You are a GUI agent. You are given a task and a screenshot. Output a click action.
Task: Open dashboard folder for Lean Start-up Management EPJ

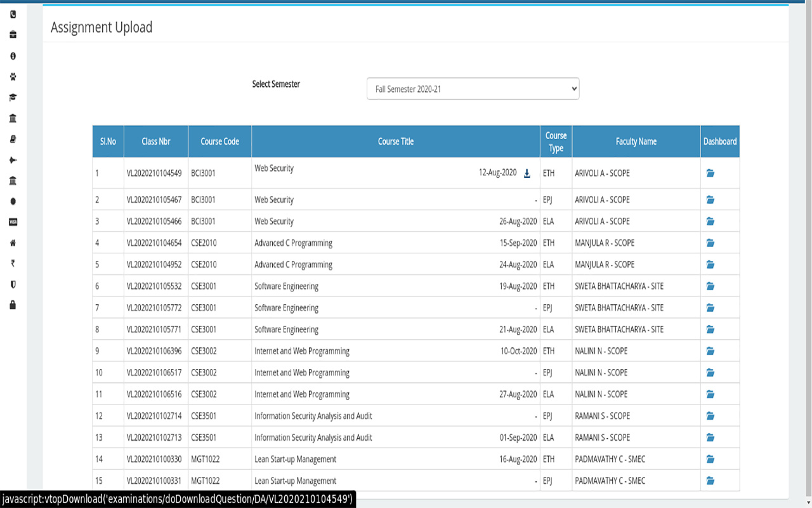click(x=710, y=480)
